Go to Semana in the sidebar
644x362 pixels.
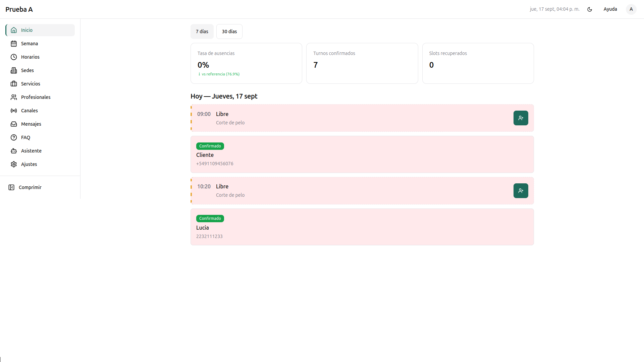[40, 44]
